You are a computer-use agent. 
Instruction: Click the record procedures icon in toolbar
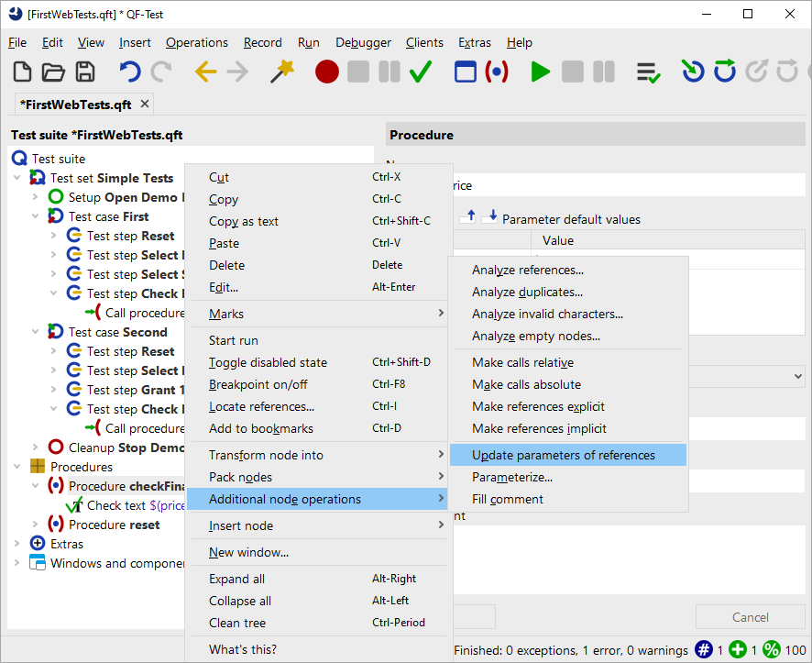point(497,72)
